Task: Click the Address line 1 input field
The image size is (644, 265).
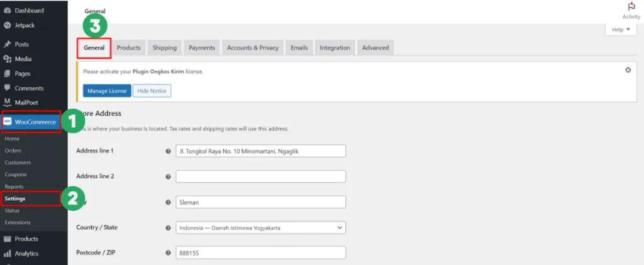Action: [x=261, y=151]
